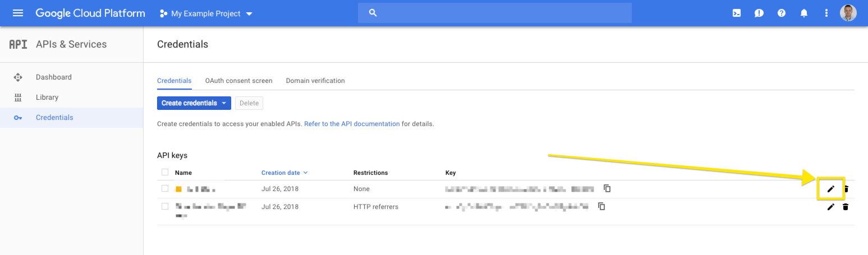Switch to the Credentials tab
The image size is (868, 255).
[174, 81]
